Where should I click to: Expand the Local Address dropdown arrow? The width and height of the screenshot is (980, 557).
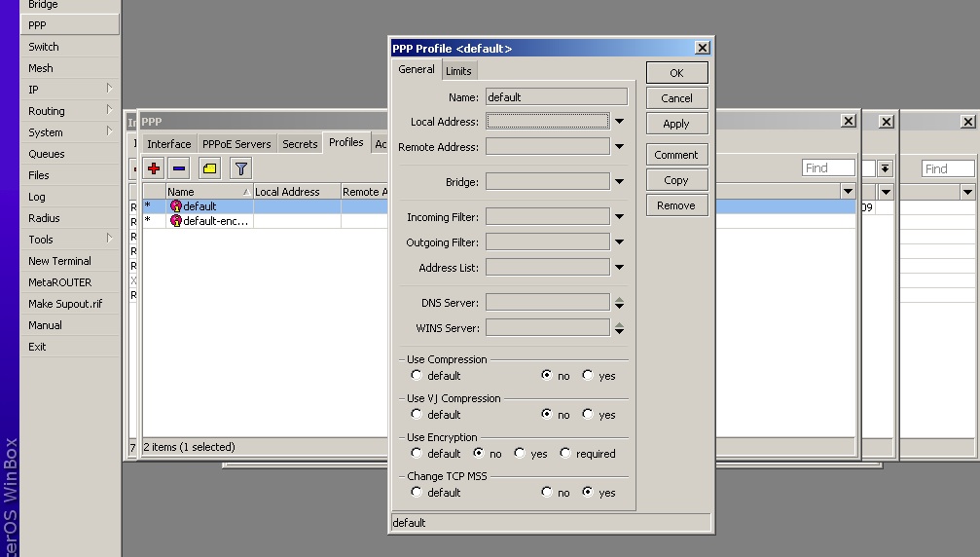pos(619,122)
